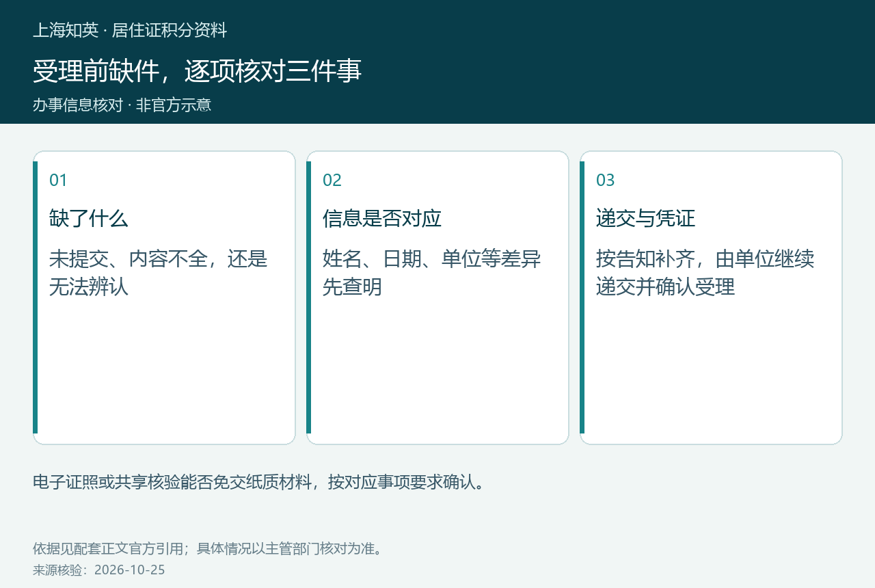Click the description 未提交、内容不全，还是无法辨认

click(x=159, y=273)
